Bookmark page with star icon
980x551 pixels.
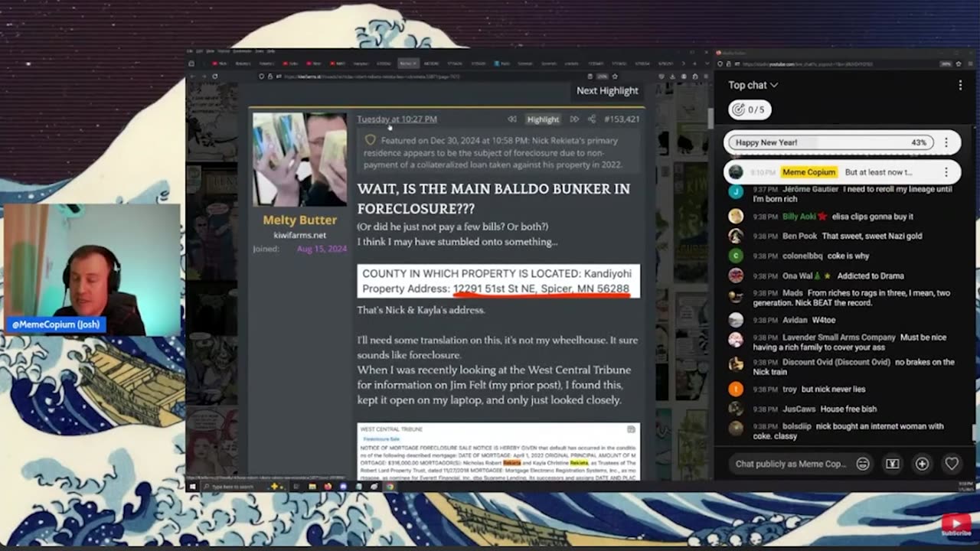[x=615, y=77]
